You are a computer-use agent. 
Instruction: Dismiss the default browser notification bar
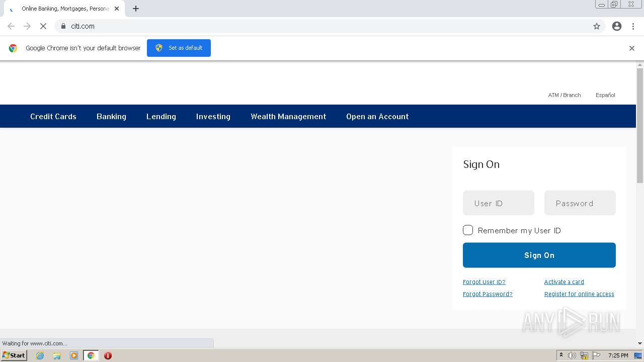632,48
